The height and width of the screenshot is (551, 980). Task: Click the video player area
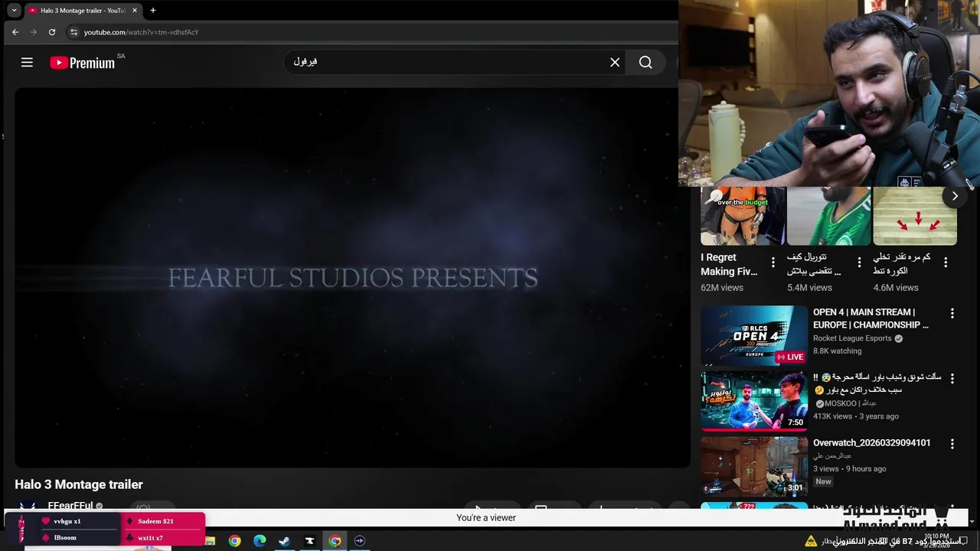(x=352, y=277)
